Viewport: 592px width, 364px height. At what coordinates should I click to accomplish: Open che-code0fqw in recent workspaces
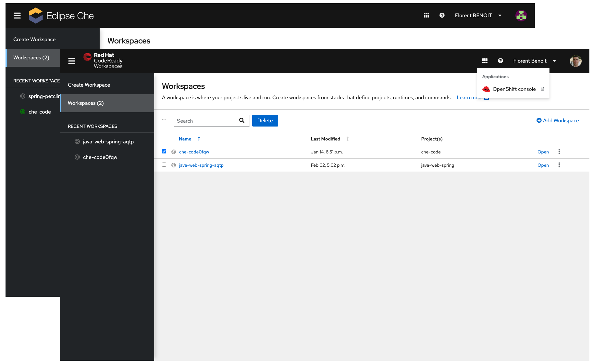(x=100, y=157)
